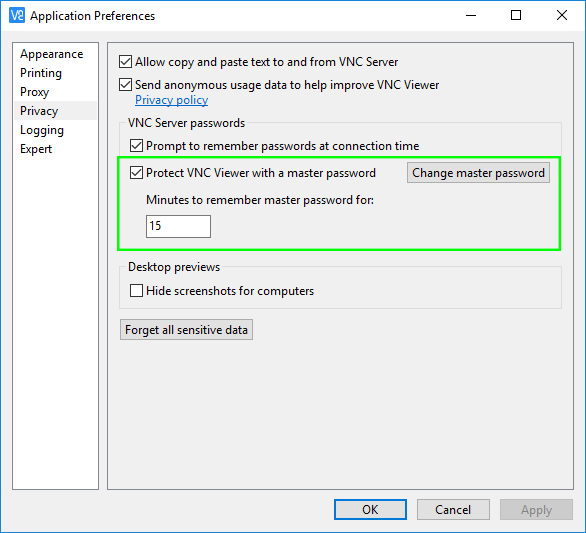The width and height of the screenshot is (586, 533).
Task: Maximize the Application Preferences window
Action: tap(516, 16)
